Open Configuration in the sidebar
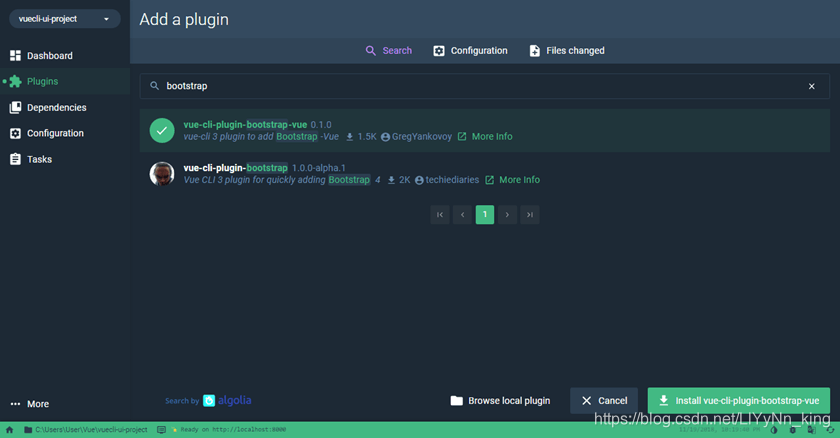The width and height of the screenshot is (840, 438). coord(65,133)
